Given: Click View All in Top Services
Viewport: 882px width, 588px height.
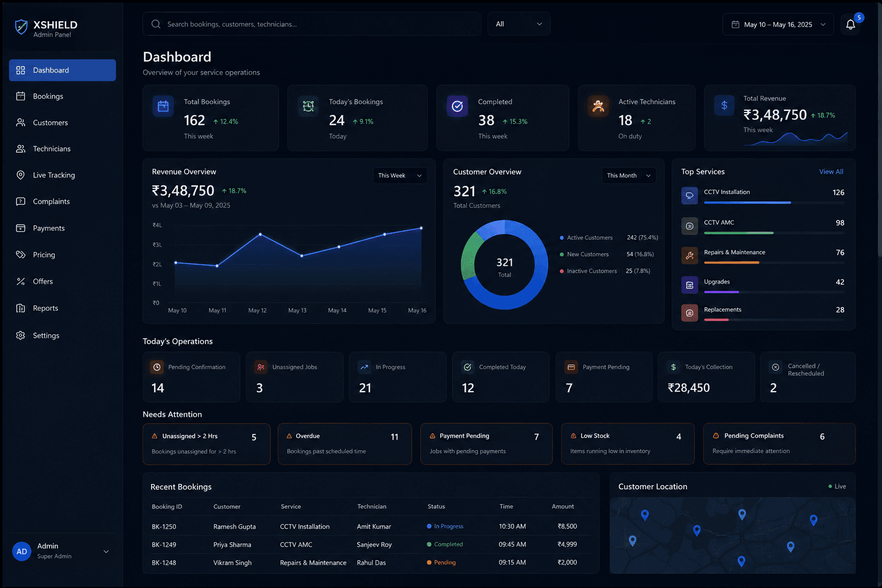Looking at the screenshot, I should (831, 172).
